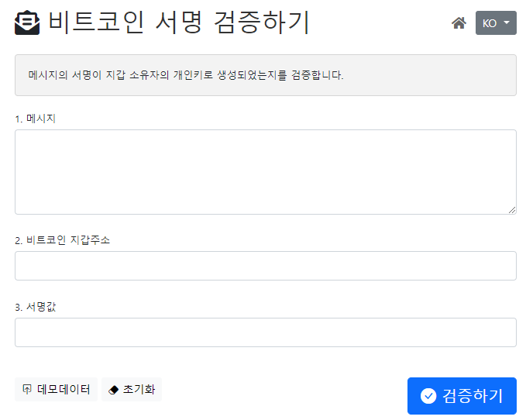Open the KO language dropdown
526x420 pixels.
pyautogui.click(x=496, y=22)
